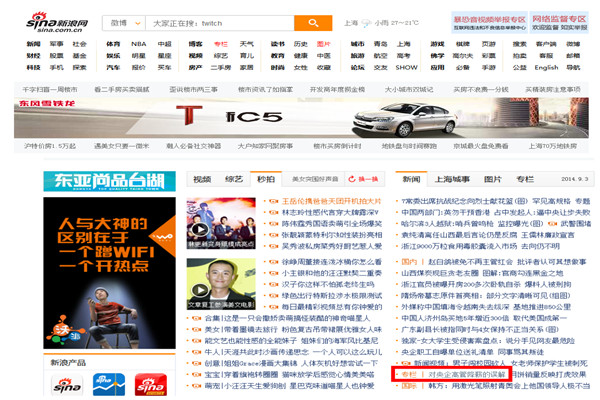Focus the search box showing twitch
This screenshot has width=600, height=400.
coord(220,23)
